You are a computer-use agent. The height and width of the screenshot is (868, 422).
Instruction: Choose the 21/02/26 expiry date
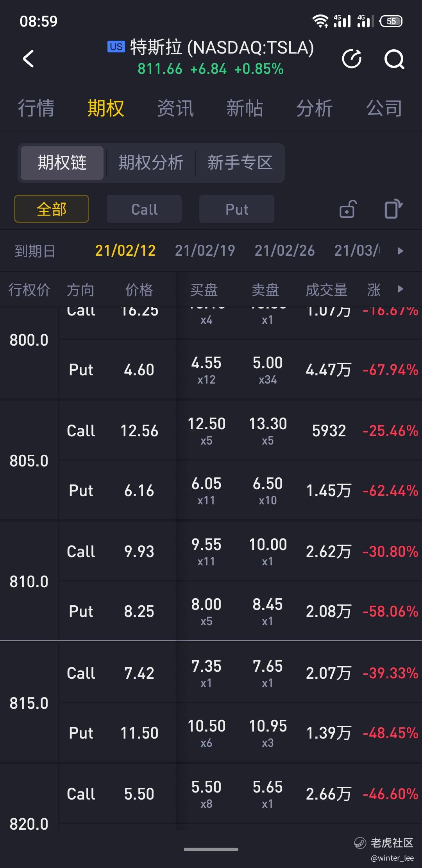coord(285,251)
